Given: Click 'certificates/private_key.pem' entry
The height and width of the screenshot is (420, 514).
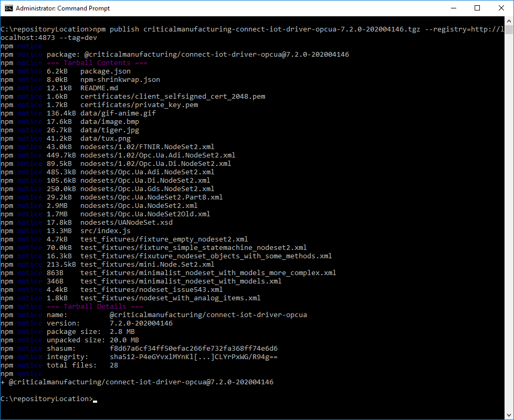Looking at the screenshot, I should tap(139, 105).
